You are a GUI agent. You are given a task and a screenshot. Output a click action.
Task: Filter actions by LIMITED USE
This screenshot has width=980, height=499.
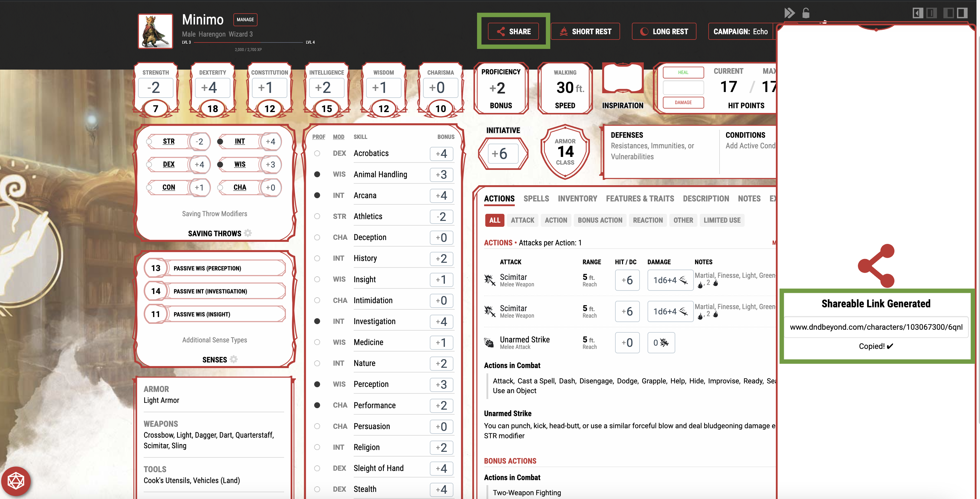(722, 220)
